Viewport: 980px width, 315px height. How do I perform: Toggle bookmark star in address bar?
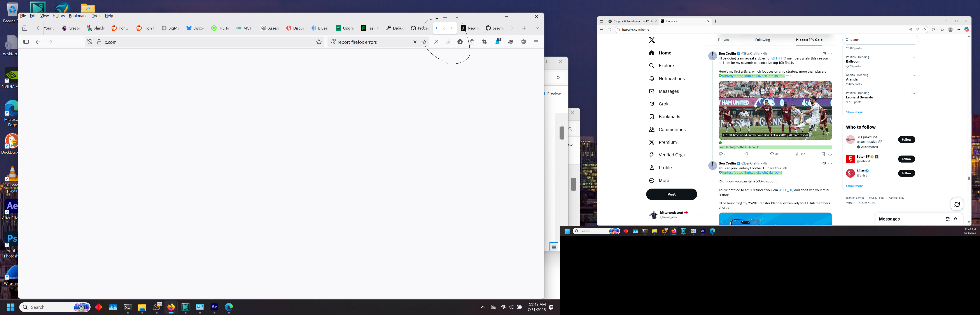[319, 42]
